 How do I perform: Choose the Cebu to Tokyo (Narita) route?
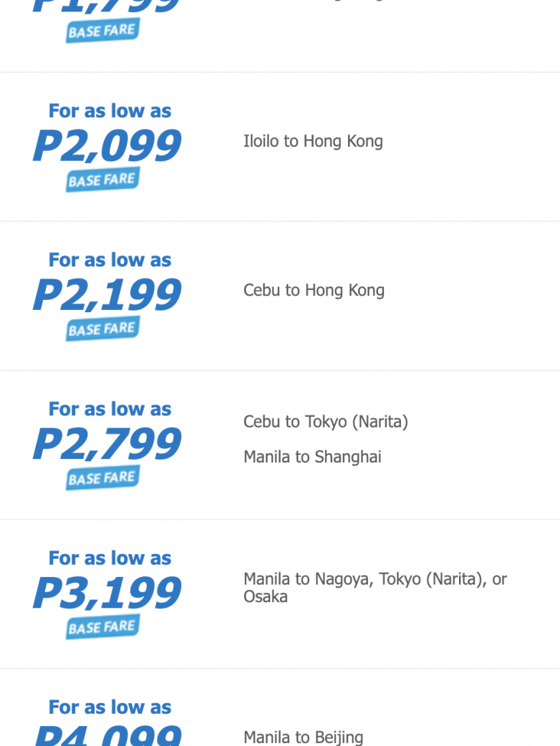click(x=325, y=422)
